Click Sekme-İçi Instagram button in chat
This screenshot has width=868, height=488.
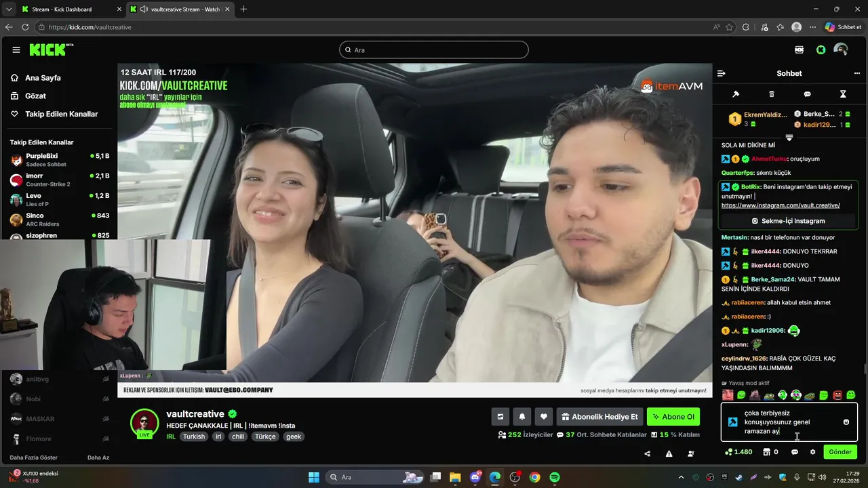(789, 221)
